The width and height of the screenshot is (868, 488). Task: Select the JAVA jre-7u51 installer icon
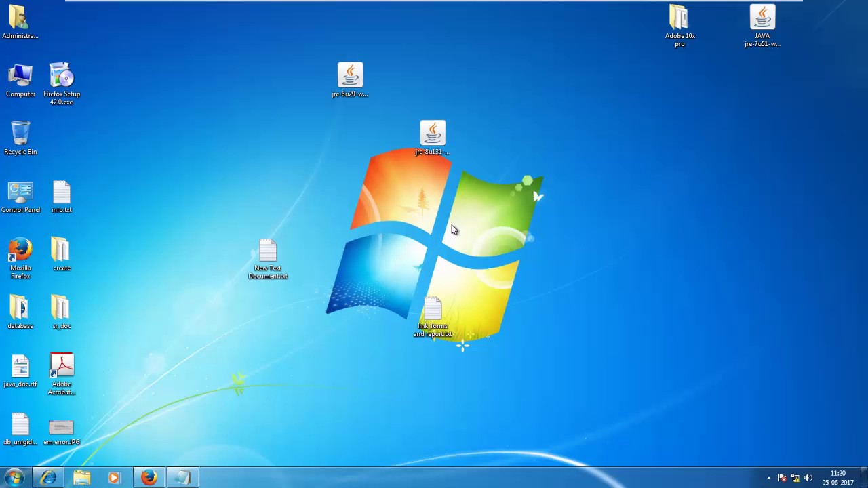(762, 26)
